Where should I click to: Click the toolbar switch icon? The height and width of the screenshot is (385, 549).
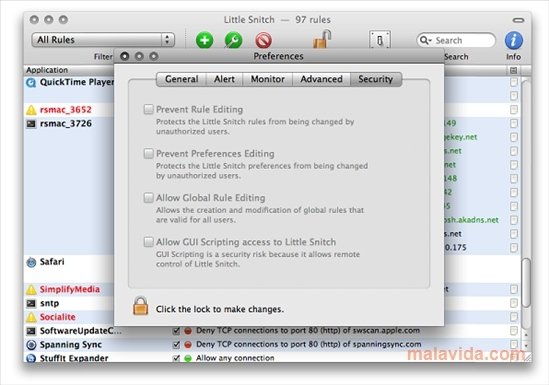pyautogui.click(x=380, y=40)
